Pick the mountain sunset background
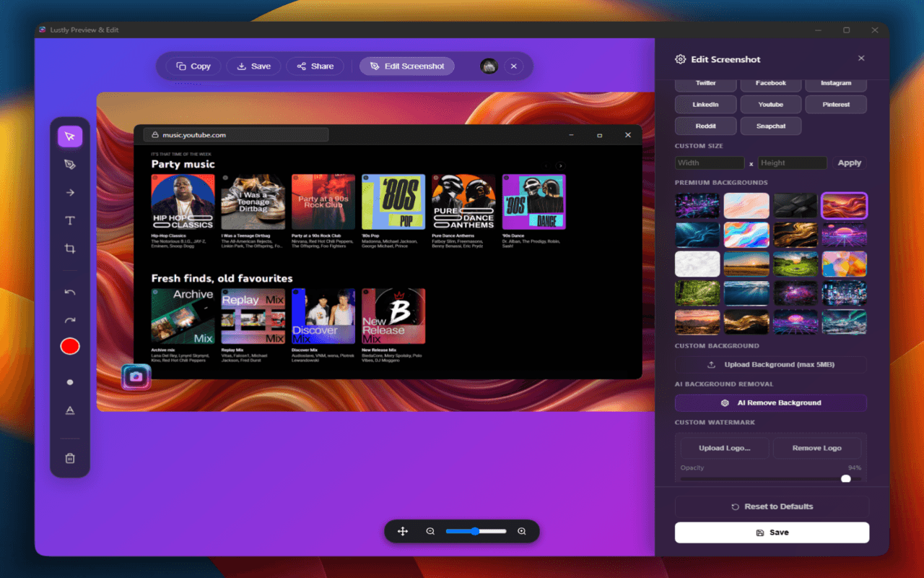 point(697,322)
